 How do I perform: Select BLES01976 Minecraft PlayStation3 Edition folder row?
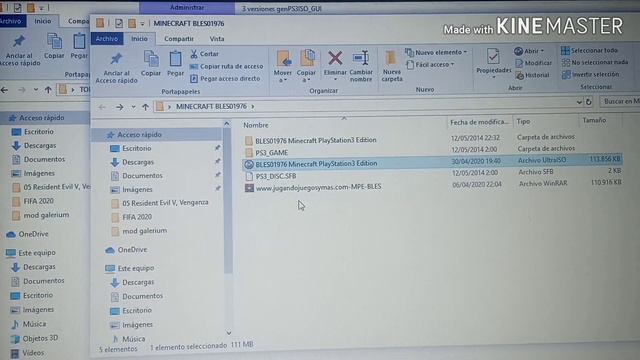[311, 140]
